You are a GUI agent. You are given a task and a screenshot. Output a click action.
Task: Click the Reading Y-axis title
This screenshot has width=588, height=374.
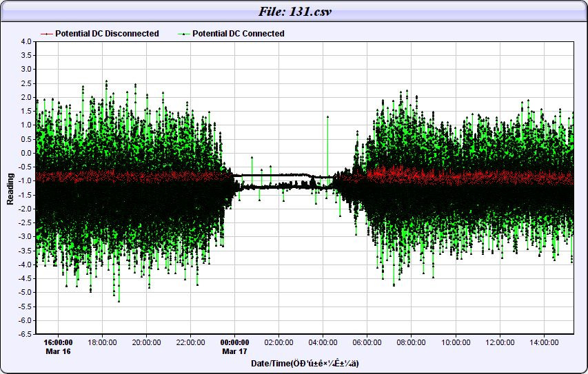[10, 188]
